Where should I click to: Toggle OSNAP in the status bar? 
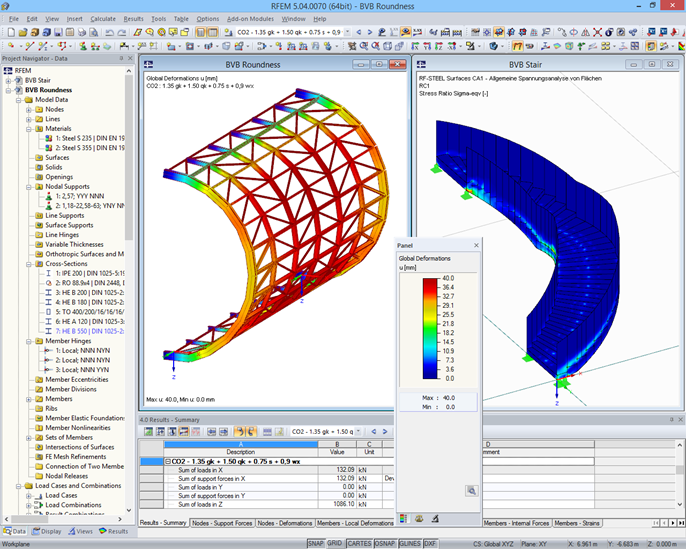pos(385,544)
